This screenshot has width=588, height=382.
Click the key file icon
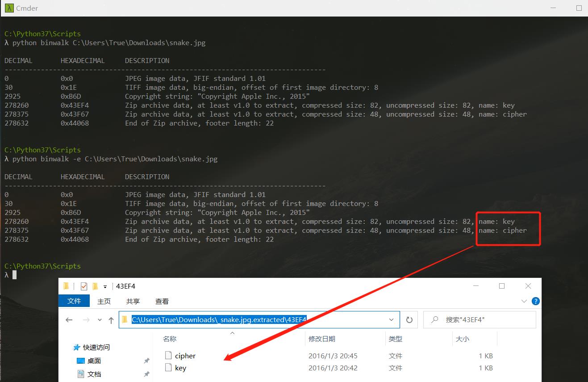click(168, 368)
